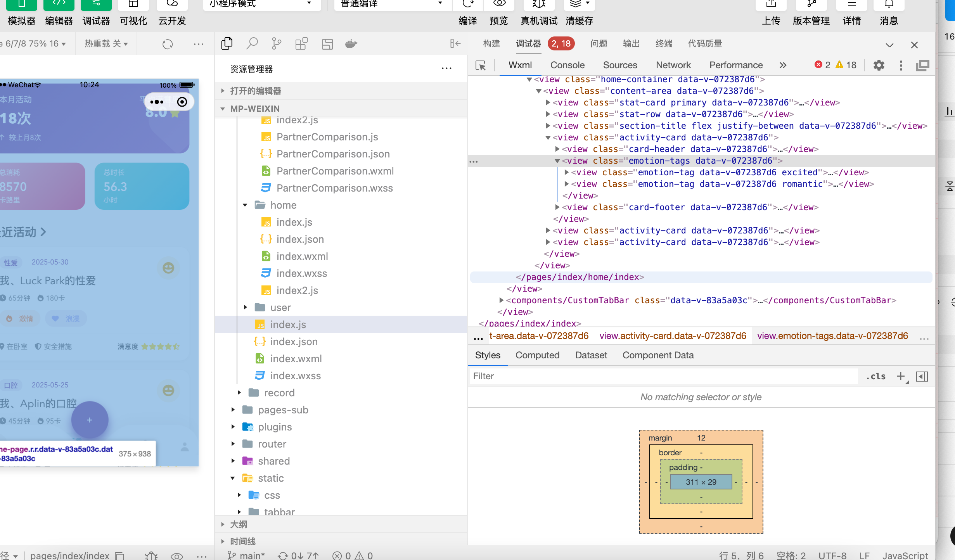Show more devtools tabs chevrons
This screenshot has width=955, height=560.
[783, 65]
